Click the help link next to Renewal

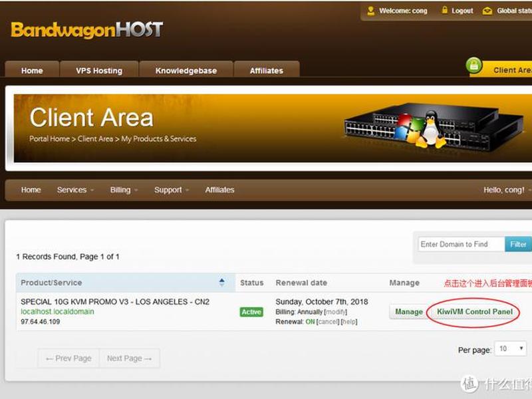pyautogui.click(x=349, y=322)
